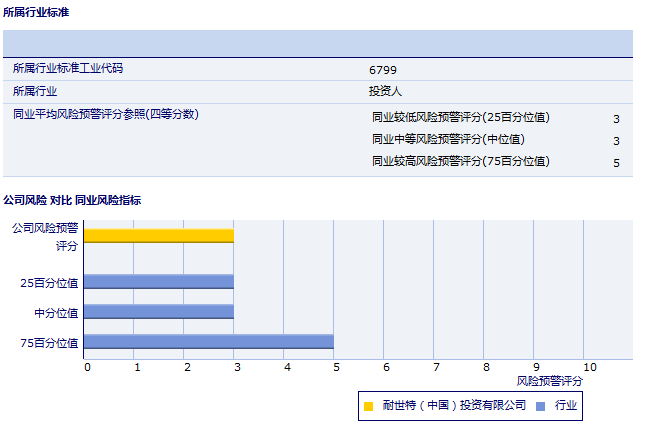Select the 同业平均风险预警评分参照(四等分数) label
This screenshot has width=648, height=431.
point(105,114)
